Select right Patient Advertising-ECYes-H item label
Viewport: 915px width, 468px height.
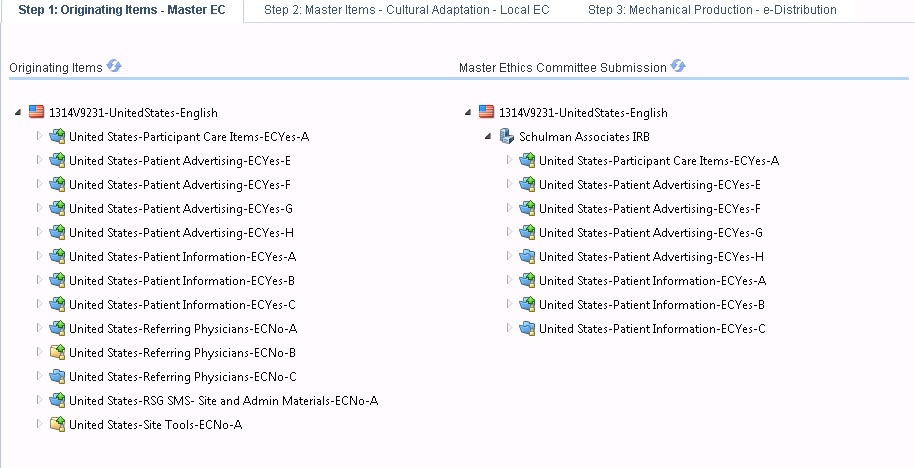(x=651, y=257)
